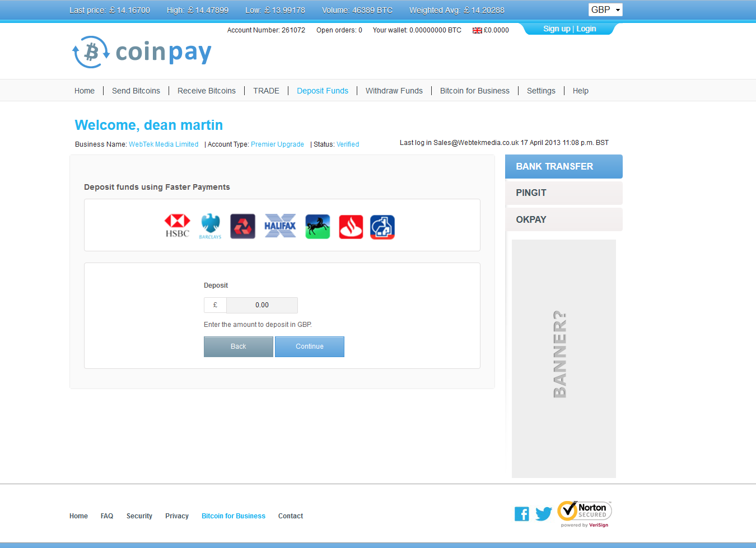Select Deposit Funds menu item
756x548 pixels.
tap(323, 91)
